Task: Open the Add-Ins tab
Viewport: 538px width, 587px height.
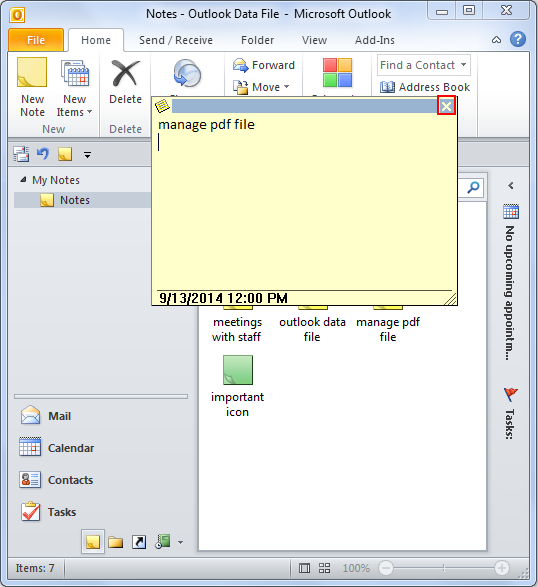Action: [x=374, y=40]
